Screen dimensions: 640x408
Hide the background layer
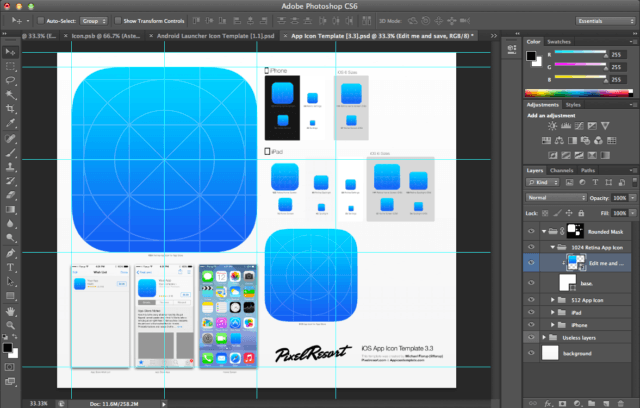coord(531,354)
